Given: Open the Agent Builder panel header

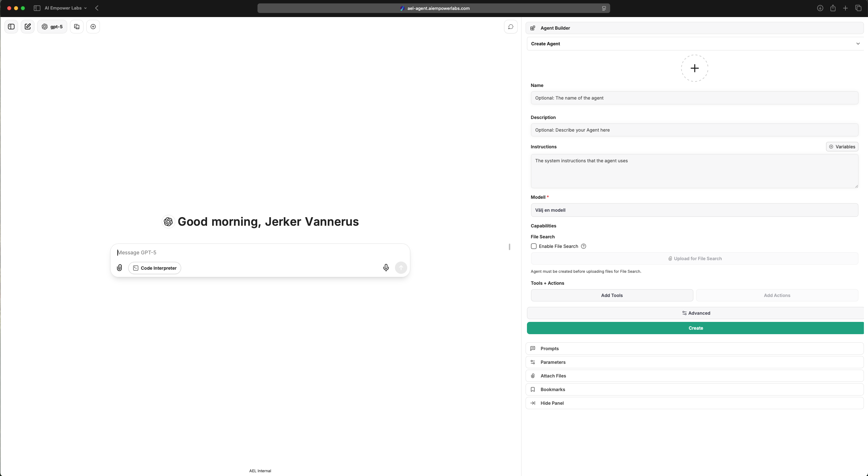Looking at the screenshot, I should click(x=694, y=28).
